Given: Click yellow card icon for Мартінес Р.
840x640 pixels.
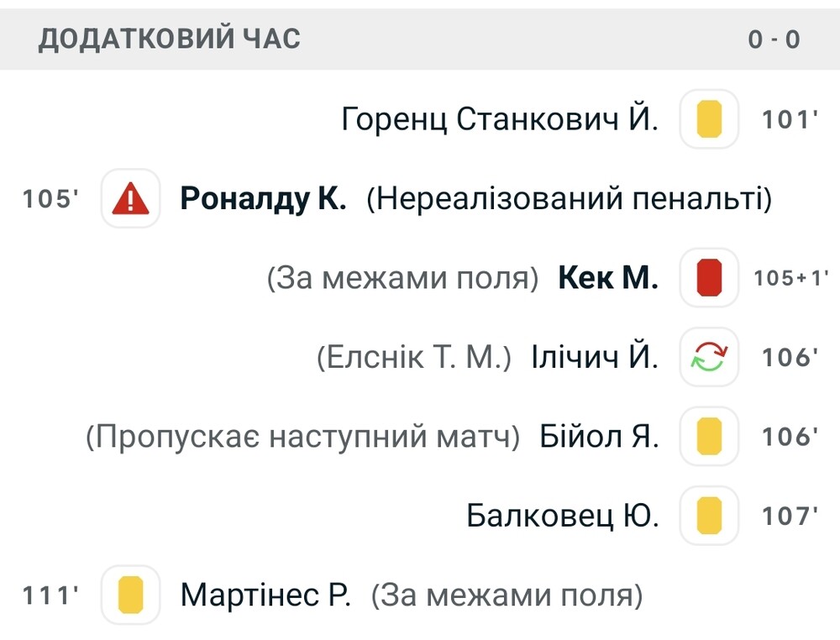Looking at the screenshot, I should pyautogui.click(x=130, y=595).
